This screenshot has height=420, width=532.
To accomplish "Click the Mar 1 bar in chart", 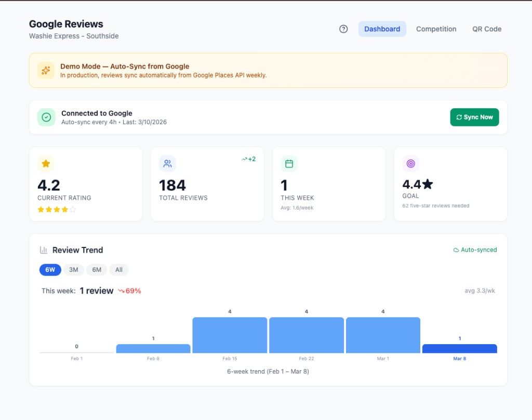I will pos(383,335).
